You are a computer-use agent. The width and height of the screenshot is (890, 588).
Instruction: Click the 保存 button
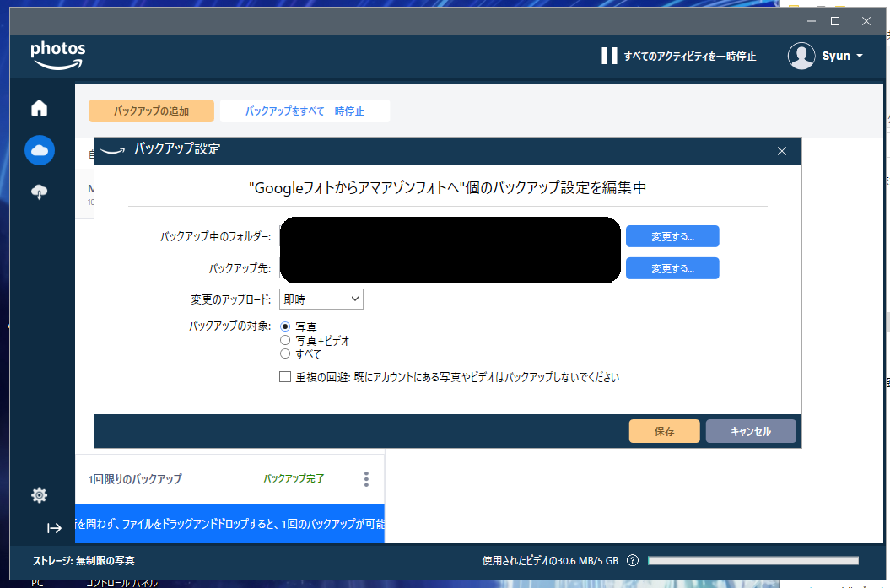point(664,431)
